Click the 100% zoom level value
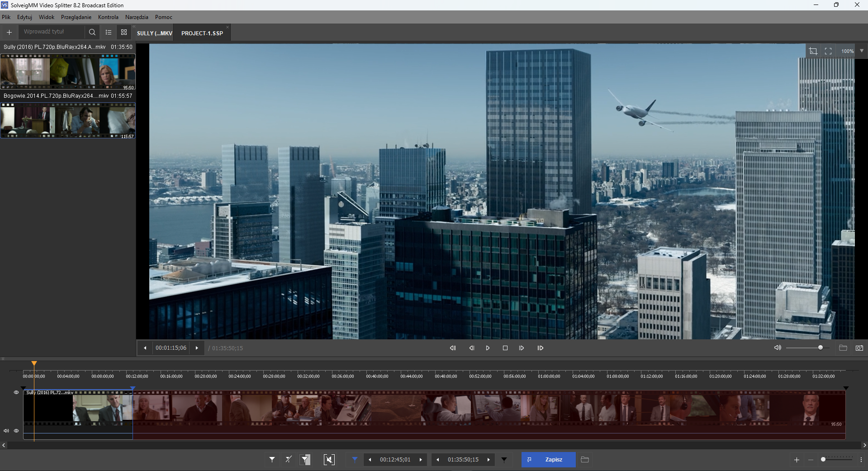Screen dimensions: 868x471 tap(847, 51)
